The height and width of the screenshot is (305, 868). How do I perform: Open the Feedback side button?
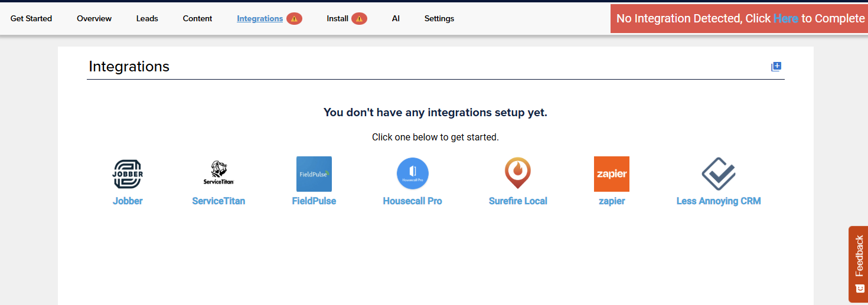coord(859,264)
